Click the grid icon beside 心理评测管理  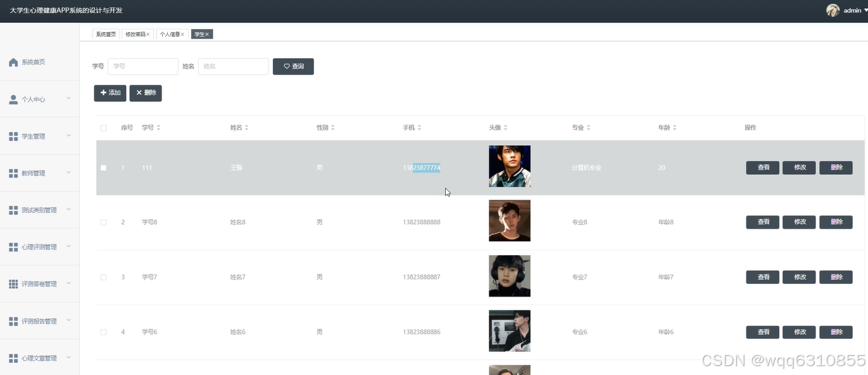pyautogui.click(x=13, y=247)
